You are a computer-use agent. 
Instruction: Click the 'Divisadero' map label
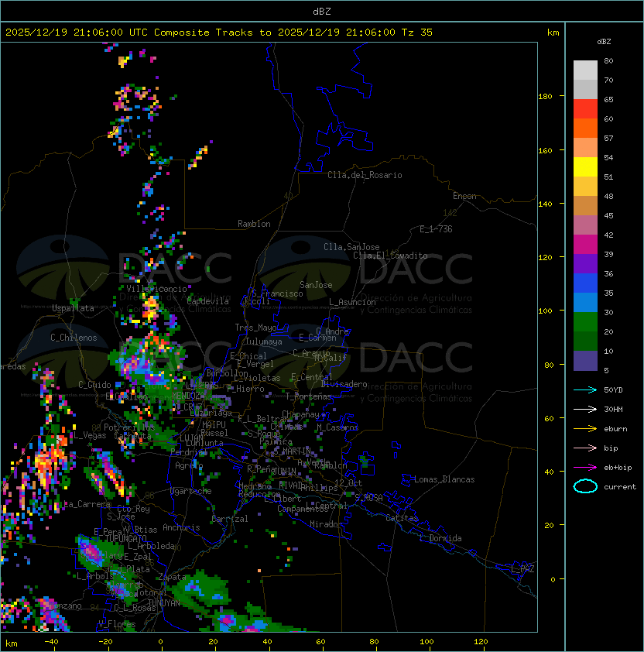coord(344,384)
